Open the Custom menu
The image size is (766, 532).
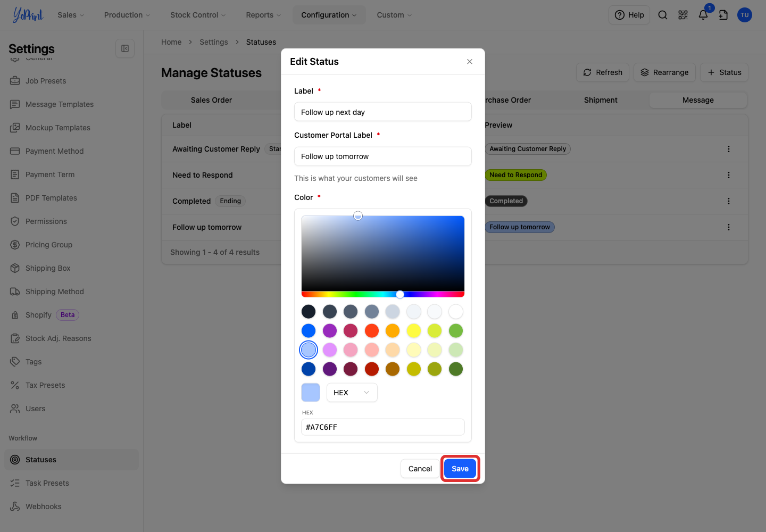coord(394,15)
